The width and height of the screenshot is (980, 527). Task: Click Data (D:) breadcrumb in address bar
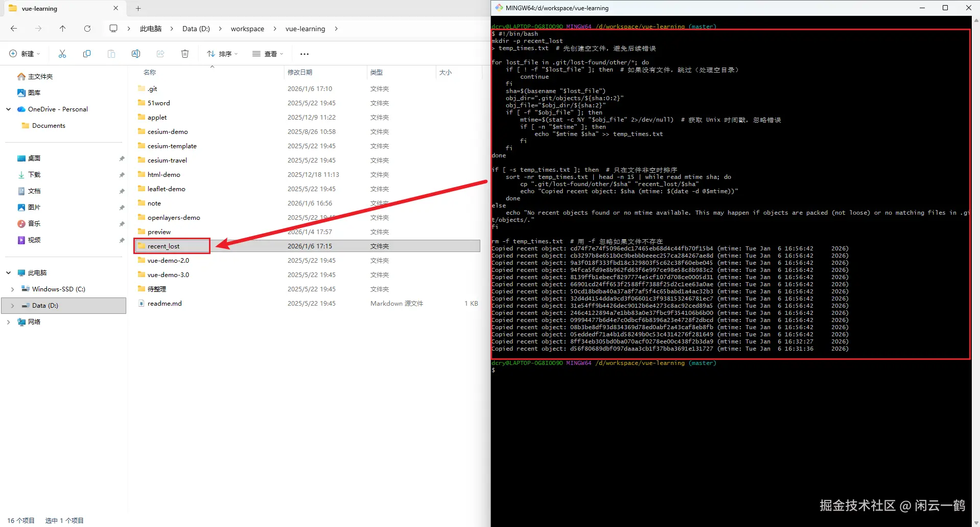point(196,29)
